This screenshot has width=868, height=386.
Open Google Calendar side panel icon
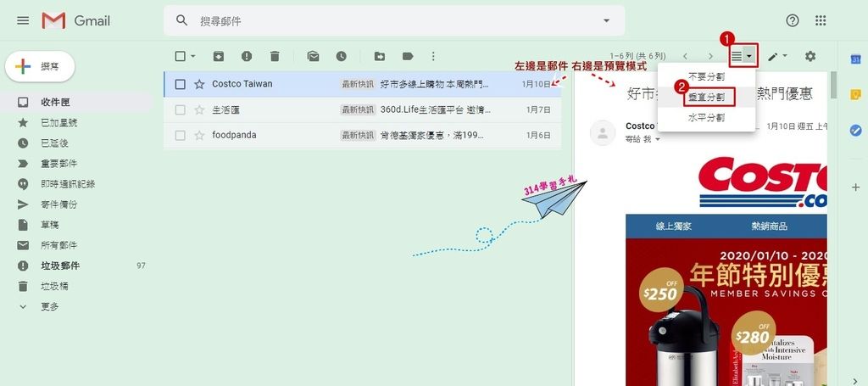coord(855,59)
